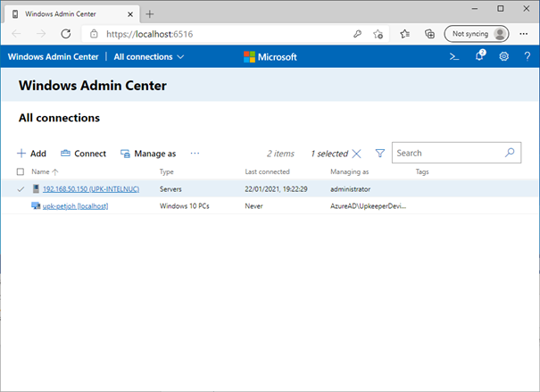
Task: Click the Add button
Action: pos(31,154)
